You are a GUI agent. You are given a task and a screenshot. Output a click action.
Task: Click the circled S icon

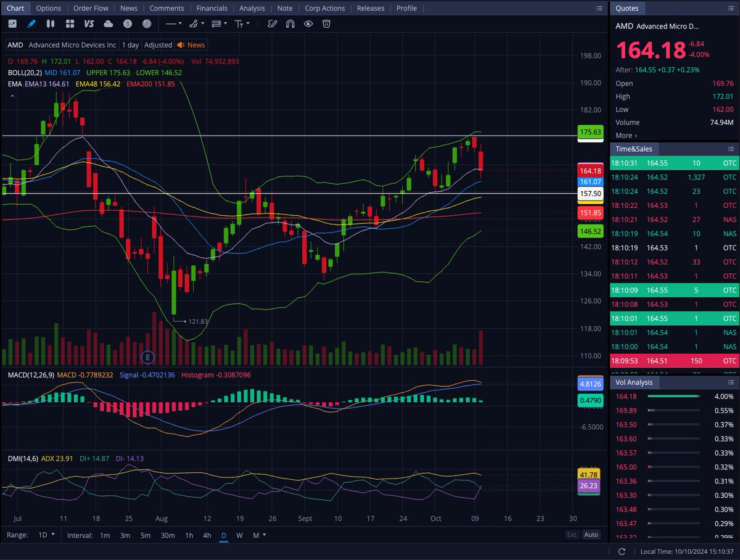point(128,23)
